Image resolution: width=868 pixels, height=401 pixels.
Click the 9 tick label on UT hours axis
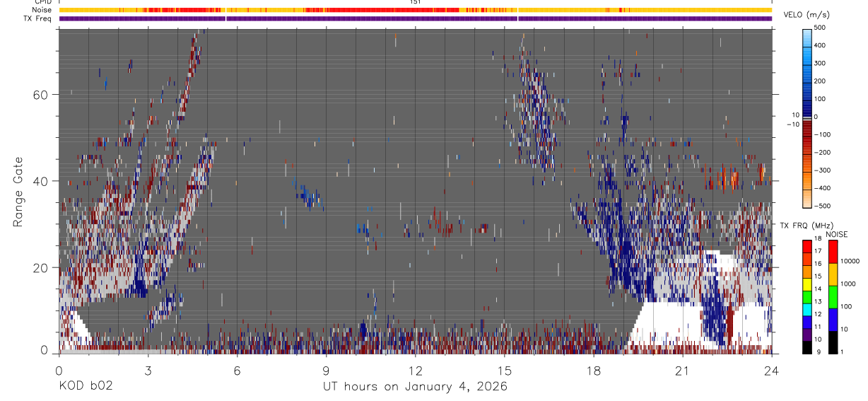(326, 370)
